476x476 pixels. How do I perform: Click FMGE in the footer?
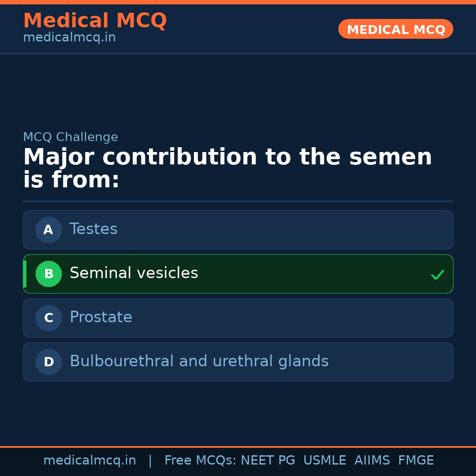pyautogui.click(x=416, y=461)
